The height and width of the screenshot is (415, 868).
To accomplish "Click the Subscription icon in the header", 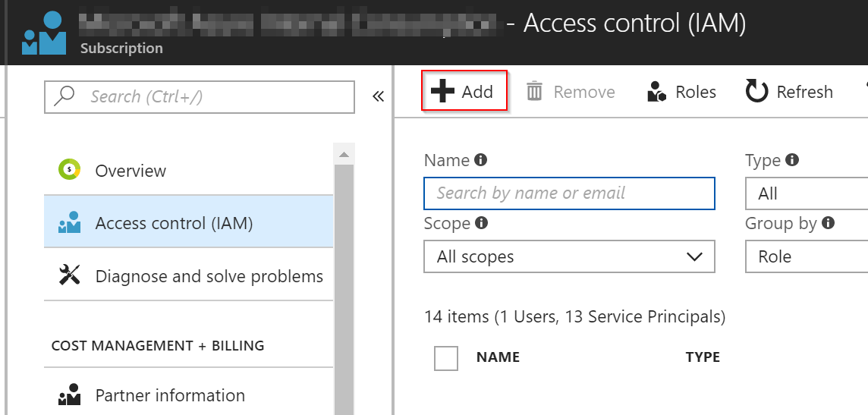I will tap(44, 33).
